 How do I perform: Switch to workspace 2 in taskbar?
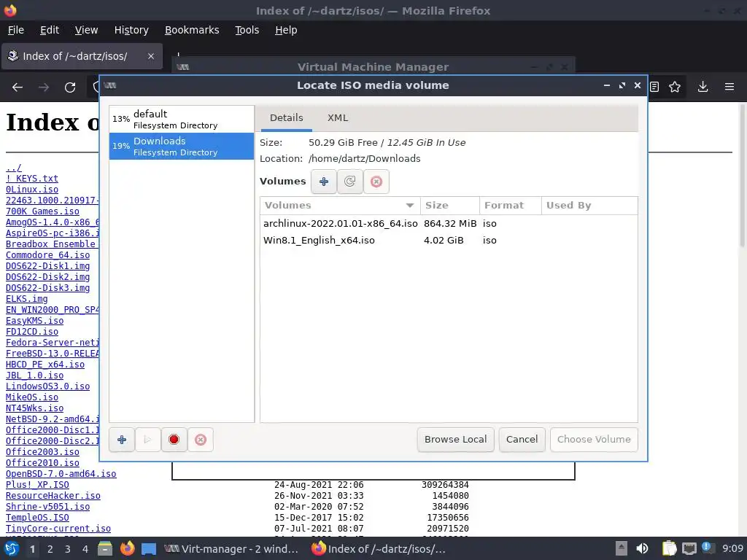click(50, 549)
